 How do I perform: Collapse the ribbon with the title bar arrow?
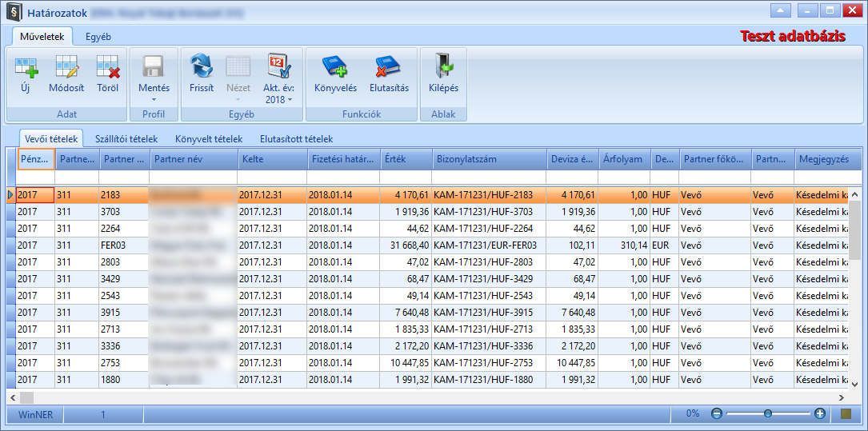coord(781,10)
